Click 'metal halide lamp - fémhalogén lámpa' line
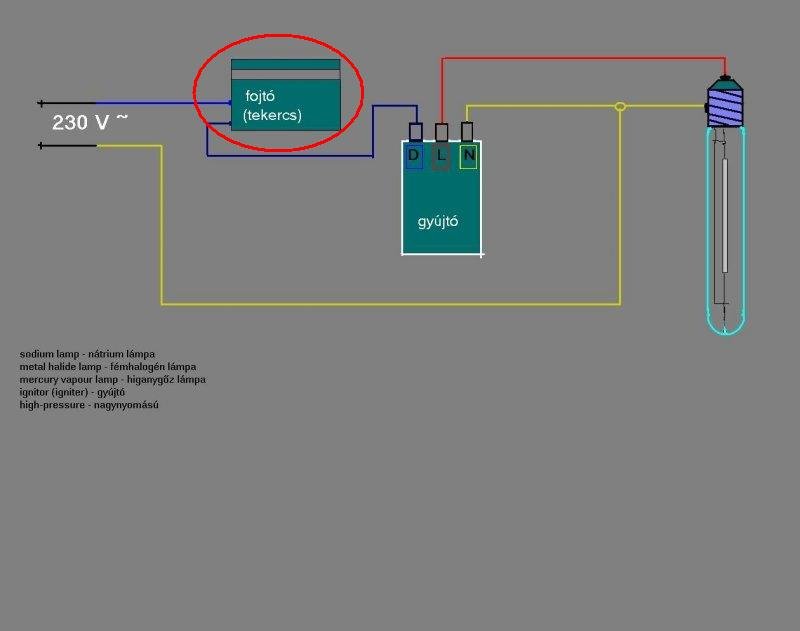The image size is (800, 631). tap(108, 367)
